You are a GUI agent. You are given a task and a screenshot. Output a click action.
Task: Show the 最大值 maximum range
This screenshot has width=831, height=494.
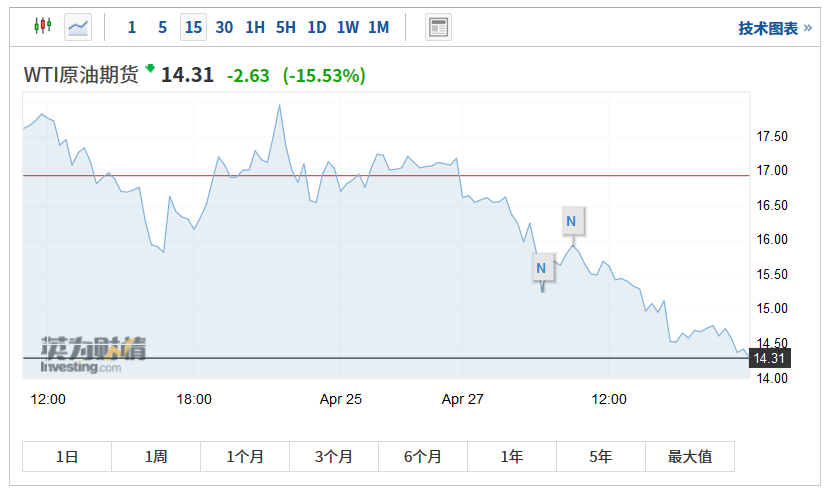point(690,456)
